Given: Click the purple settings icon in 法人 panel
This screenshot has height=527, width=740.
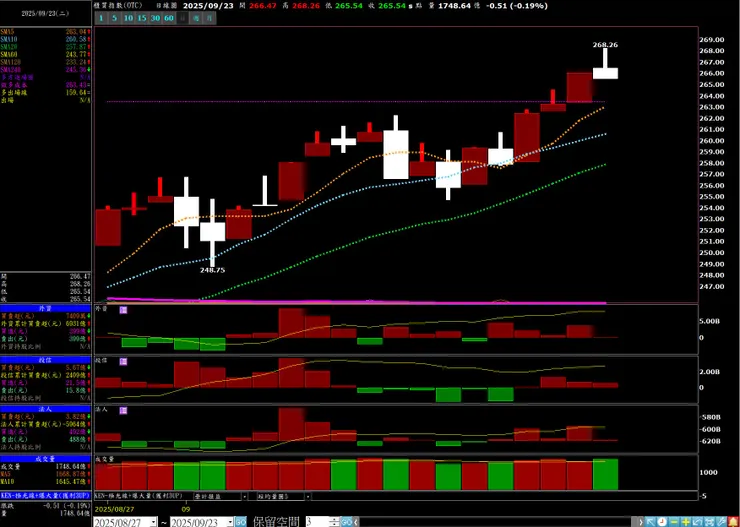Looking at the screenshot, I should point(123,410).
